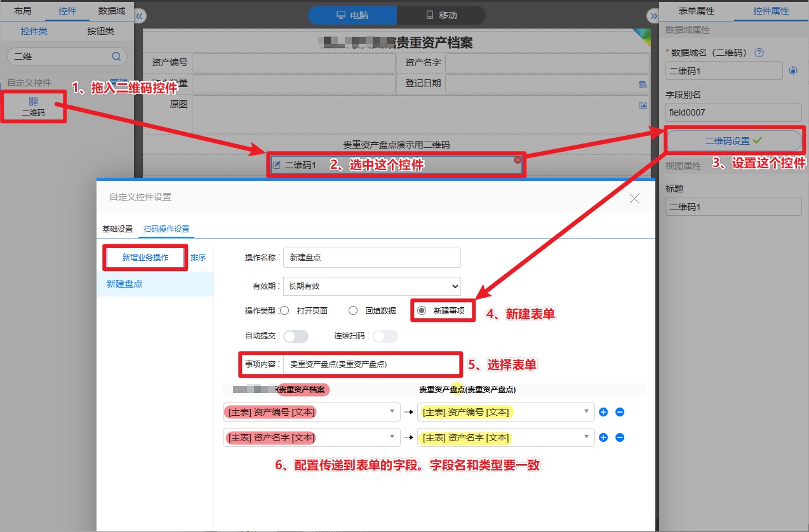Click the 数据域名 input field
This screenshot has width=809, height=532.
point(724,70)
